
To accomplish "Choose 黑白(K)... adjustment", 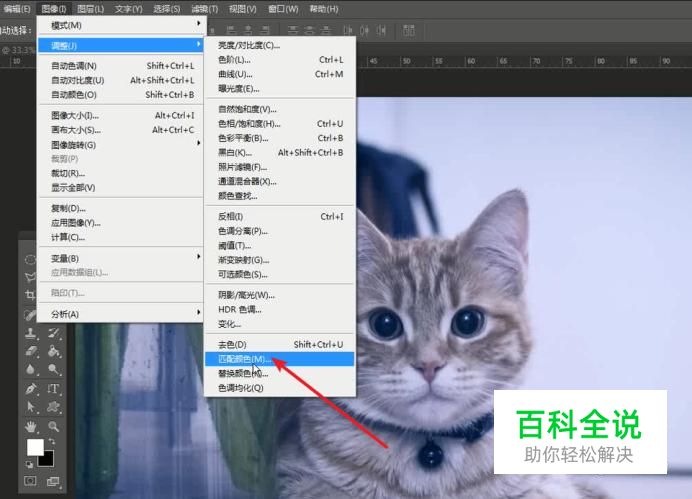I will [280, 153].
